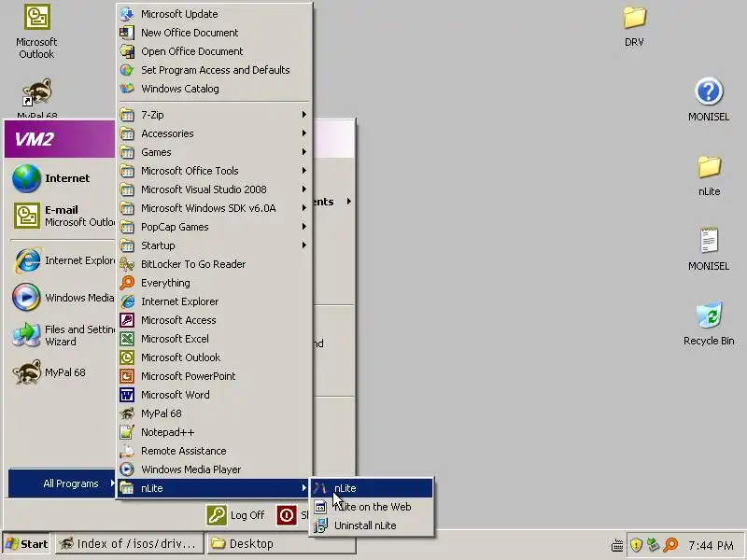The width and height of the screenshot is (747, 560).
Task: Click Safely Remove Hardware tray icon
Action: tap(653, 544)
